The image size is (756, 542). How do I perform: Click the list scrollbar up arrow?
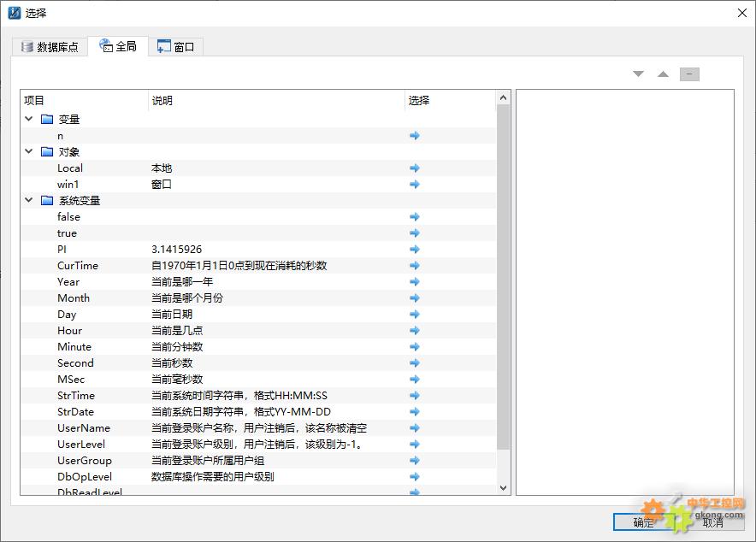point(504,97)
